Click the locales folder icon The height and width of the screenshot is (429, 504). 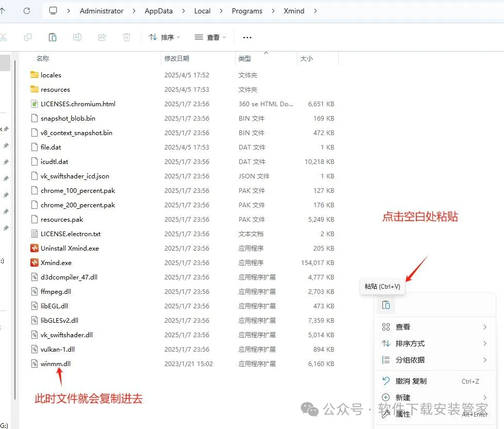coord(35,75)
